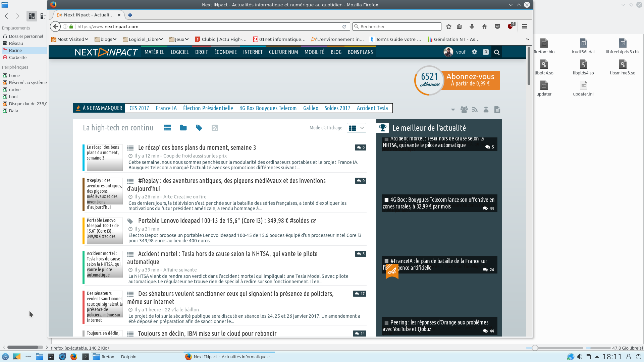This screenshot has height=362, width=644.
Task: Click the URL address field
Action: coord(207,26)
